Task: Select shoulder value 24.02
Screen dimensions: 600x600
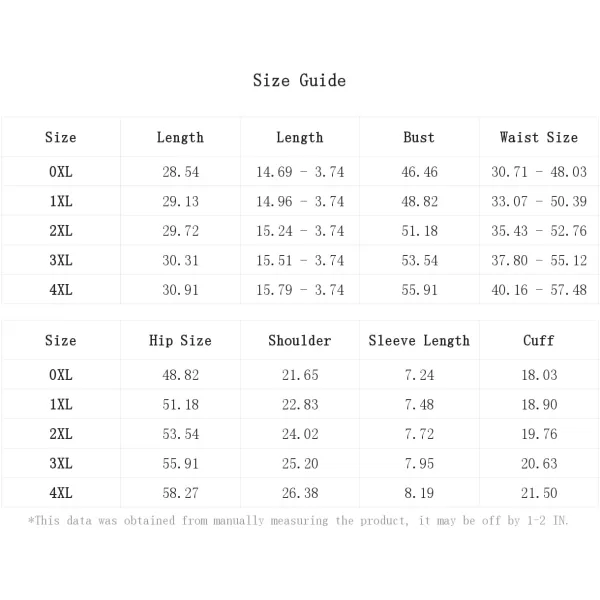Action: click(300, 434)
